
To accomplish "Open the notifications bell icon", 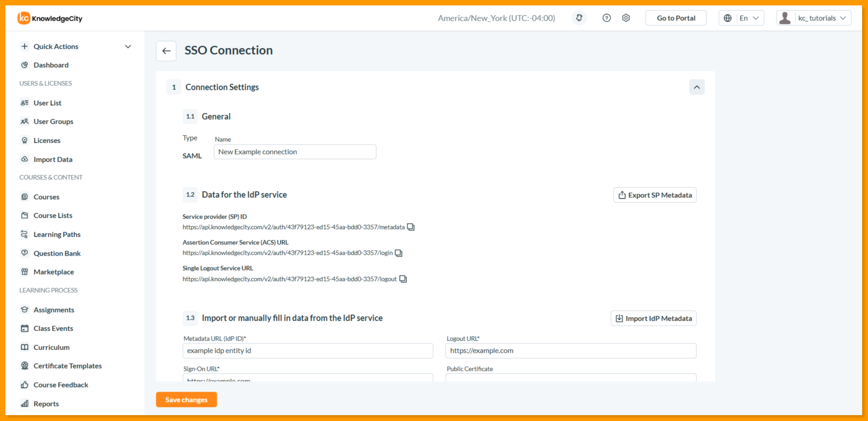I will point(579,18).
